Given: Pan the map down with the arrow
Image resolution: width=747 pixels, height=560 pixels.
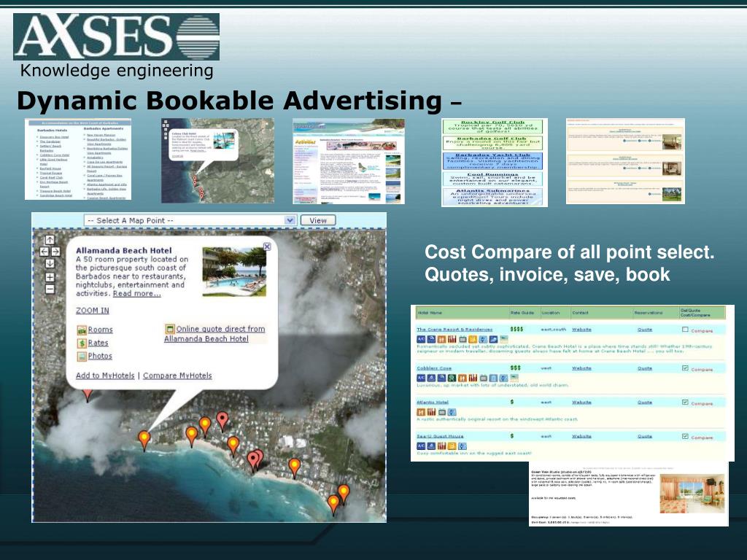Looking at the screenshot, I should pyautogui.click(x=50, y=262).
